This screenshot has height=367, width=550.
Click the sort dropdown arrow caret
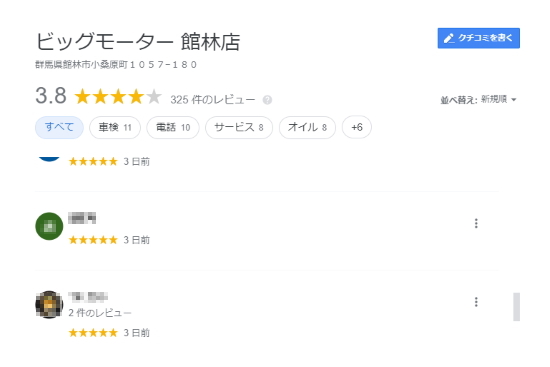(x=514, y=100)
